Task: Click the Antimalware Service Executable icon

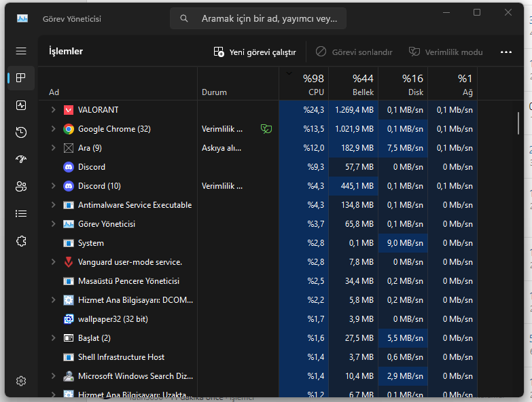Action: (69, 205)
